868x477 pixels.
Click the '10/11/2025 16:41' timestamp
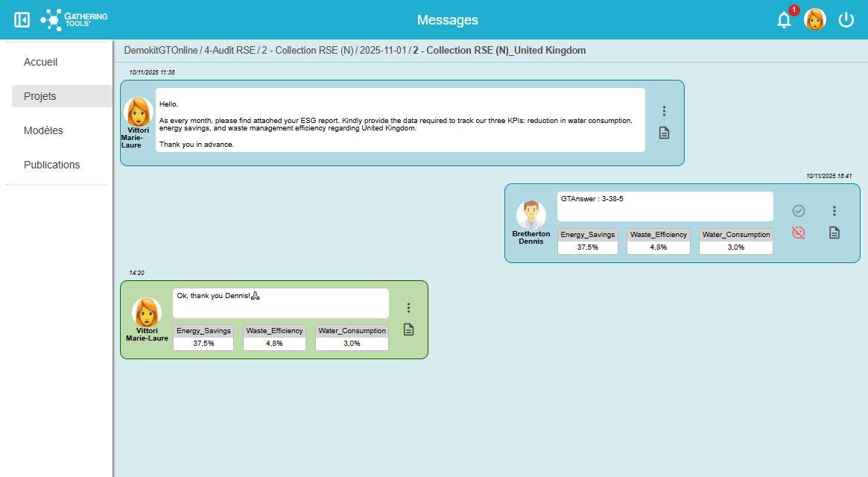point(829,176)
